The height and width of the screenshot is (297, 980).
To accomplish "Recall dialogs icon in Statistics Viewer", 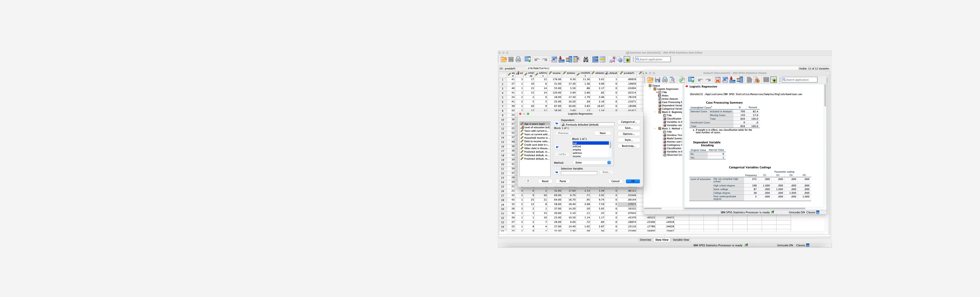I will [691, 80].
